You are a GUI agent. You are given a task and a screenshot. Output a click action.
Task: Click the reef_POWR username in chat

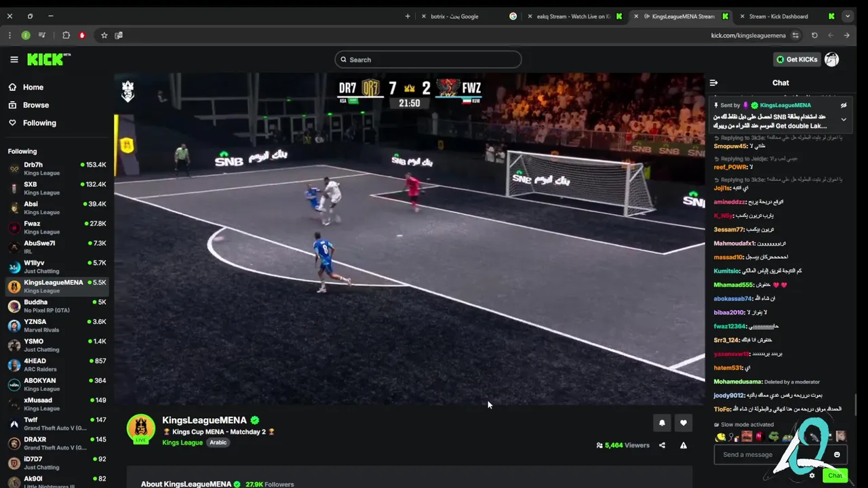click(730, 167)
